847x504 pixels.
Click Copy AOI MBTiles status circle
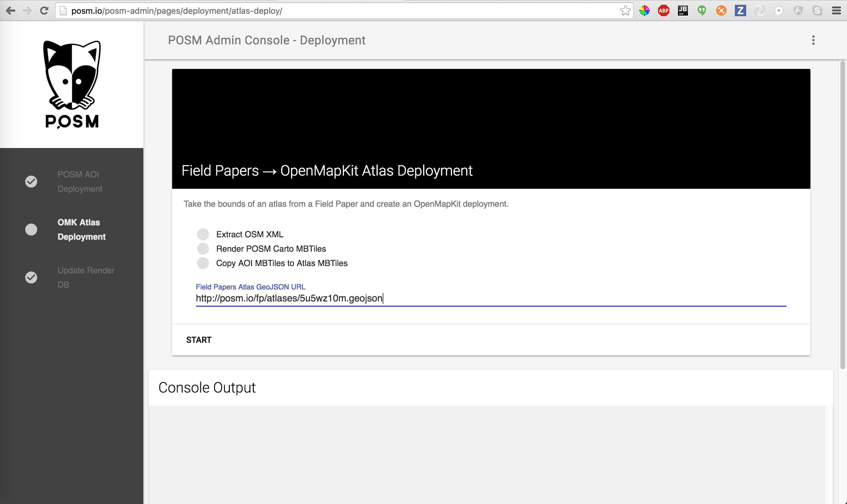tap(203, 263)
